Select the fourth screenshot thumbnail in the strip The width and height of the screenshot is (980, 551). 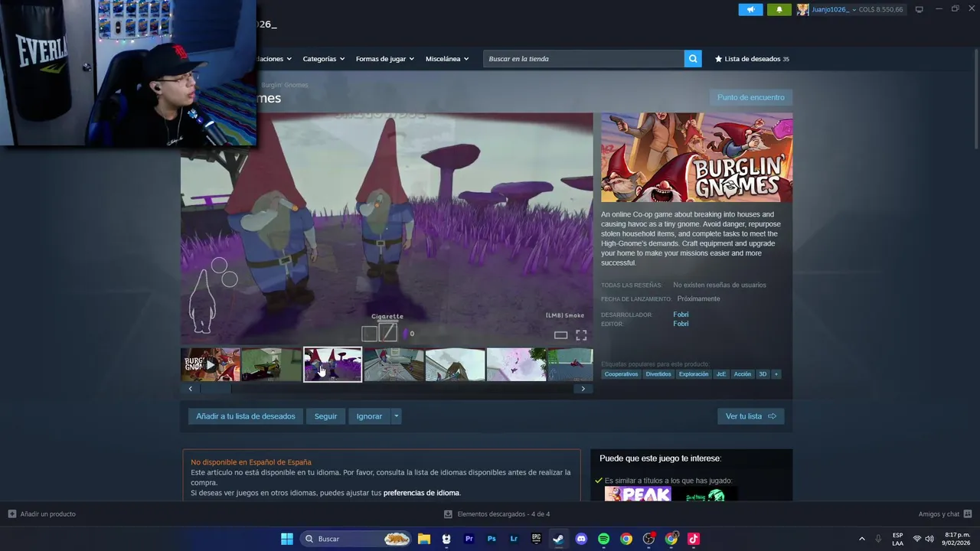tap(394, 365)
